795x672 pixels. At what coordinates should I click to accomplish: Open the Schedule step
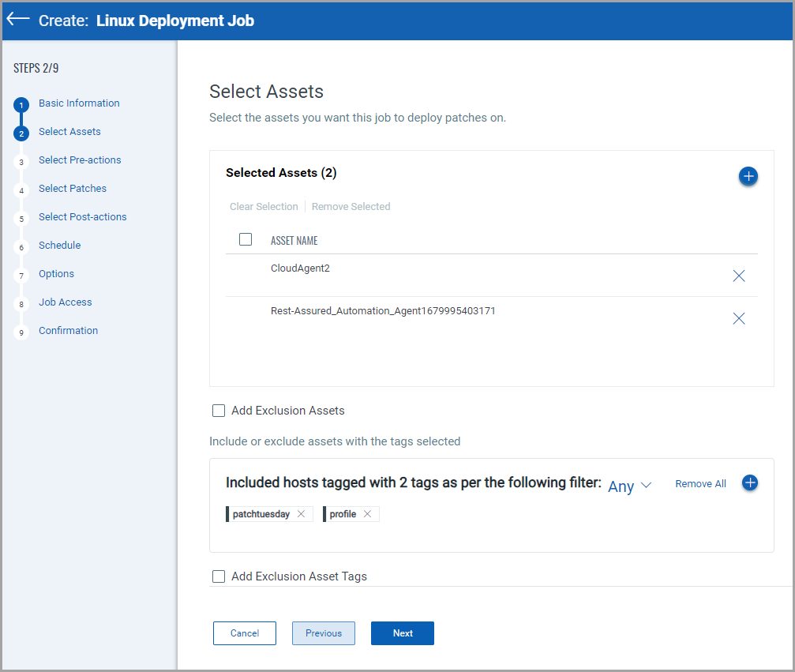(x=59, y=245)
